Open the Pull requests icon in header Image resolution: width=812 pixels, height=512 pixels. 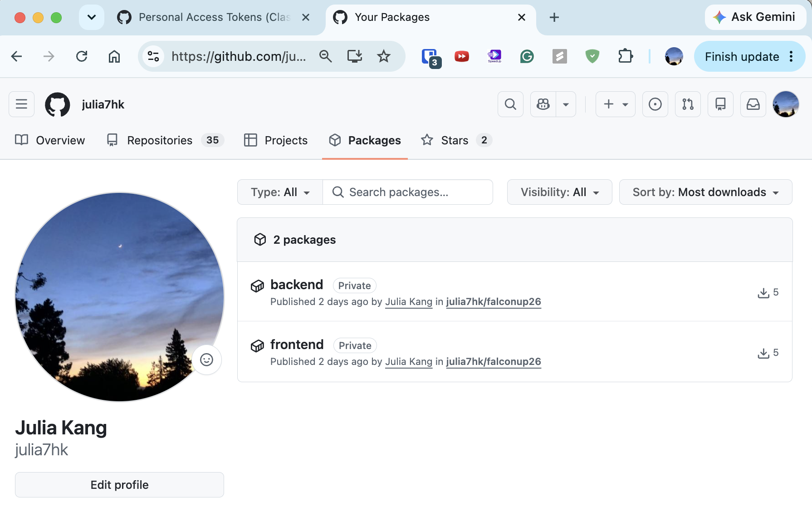(x=688, y=104)
